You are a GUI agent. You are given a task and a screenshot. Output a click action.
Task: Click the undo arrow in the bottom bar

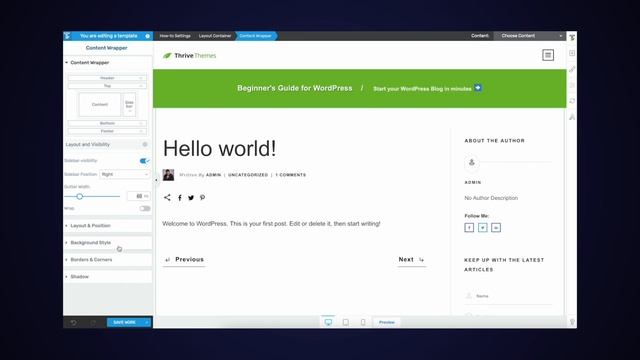pyautogui.click(x=73, y=322)
